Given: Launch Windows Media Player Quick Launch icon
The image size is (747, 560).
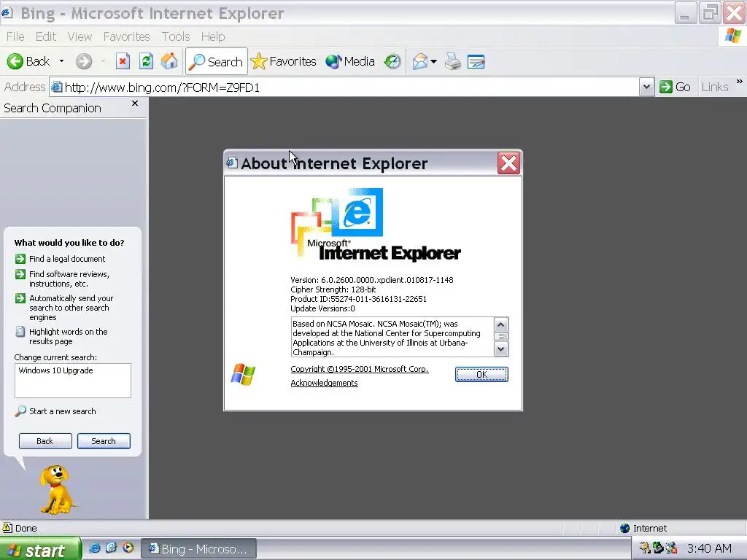Looking at the screenshot, I should (128, 548).
